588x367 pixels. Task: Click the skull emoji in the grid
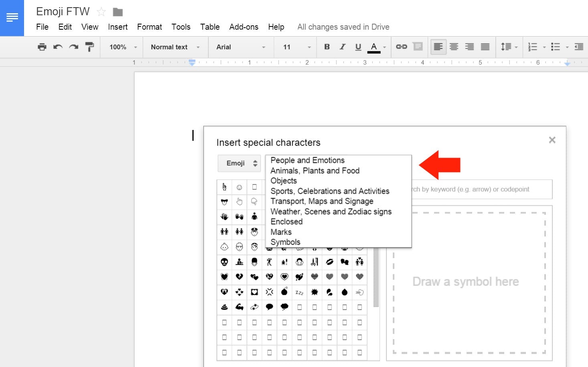(224, 262)
